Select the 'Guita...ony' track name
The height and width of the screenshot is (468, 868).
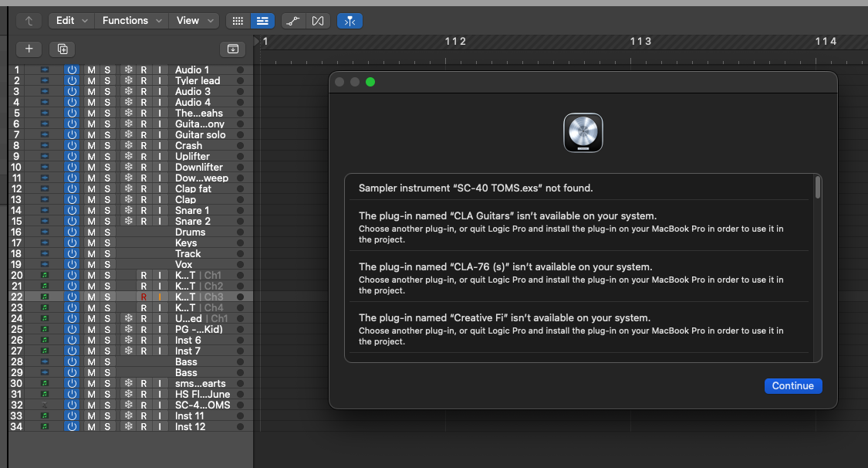click(200, 124)
